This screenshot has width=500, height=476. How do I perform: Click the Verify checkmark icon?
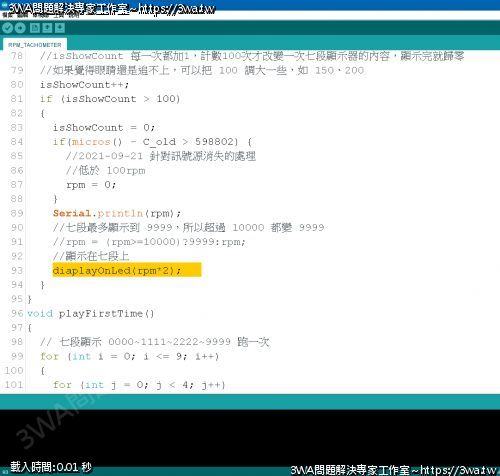(7, 28)
